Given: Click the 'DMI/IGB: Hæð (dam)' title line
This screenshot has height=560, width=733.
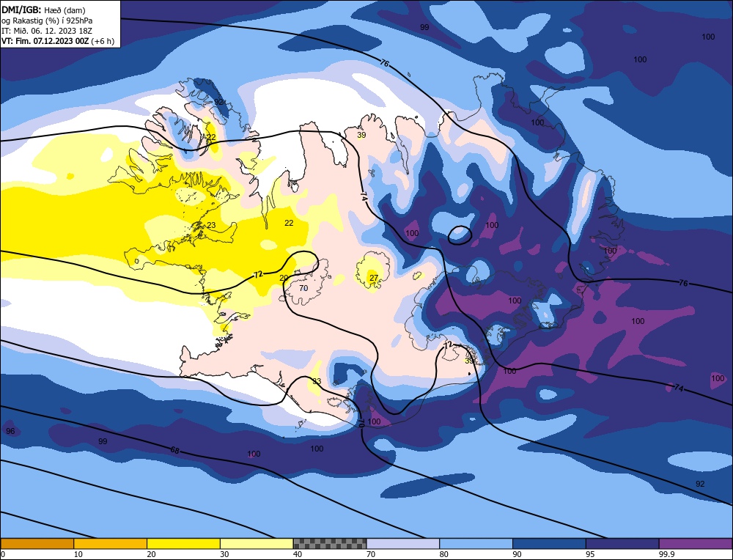Looking at the screenshot, I should 43,10.
